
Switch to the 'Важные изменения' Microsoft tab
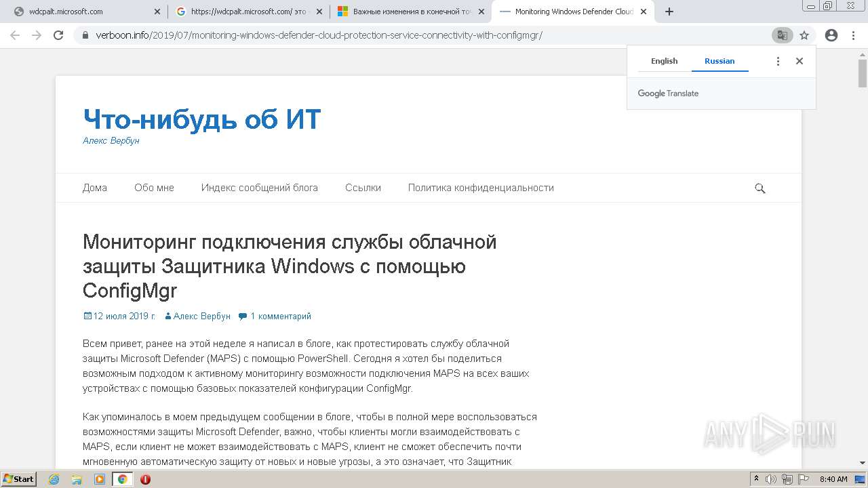point(410,12)
